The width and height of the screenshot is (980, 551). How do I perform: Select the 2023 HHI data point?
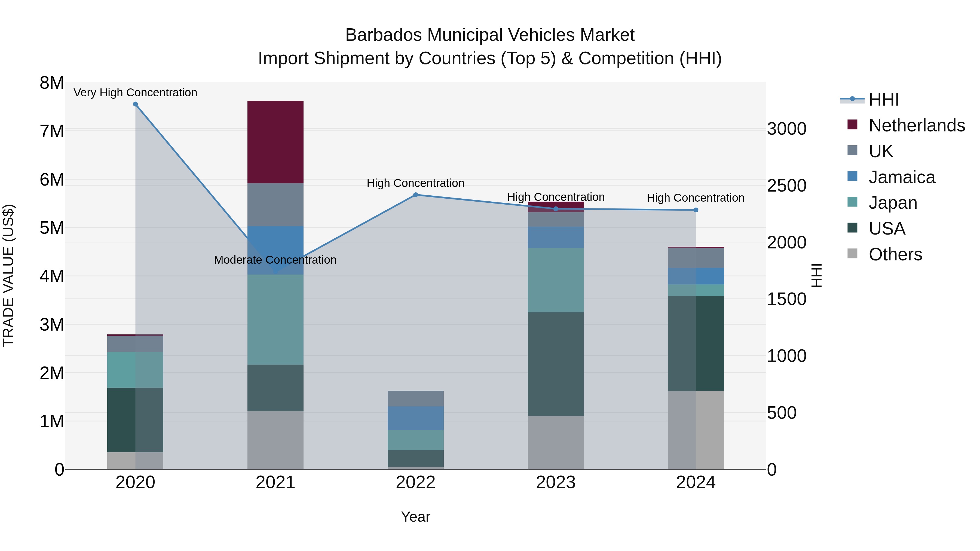click(555, 209)
